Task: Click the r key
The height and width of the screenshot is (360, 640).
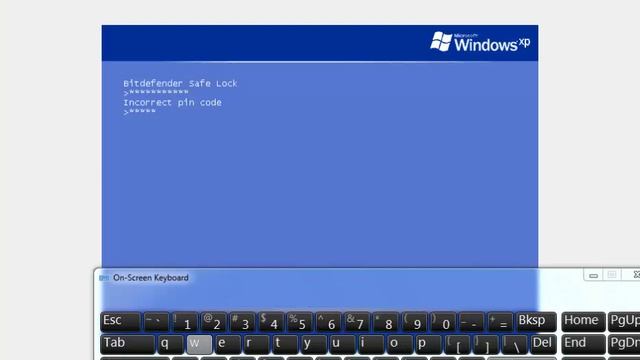Action: point(256,344)
